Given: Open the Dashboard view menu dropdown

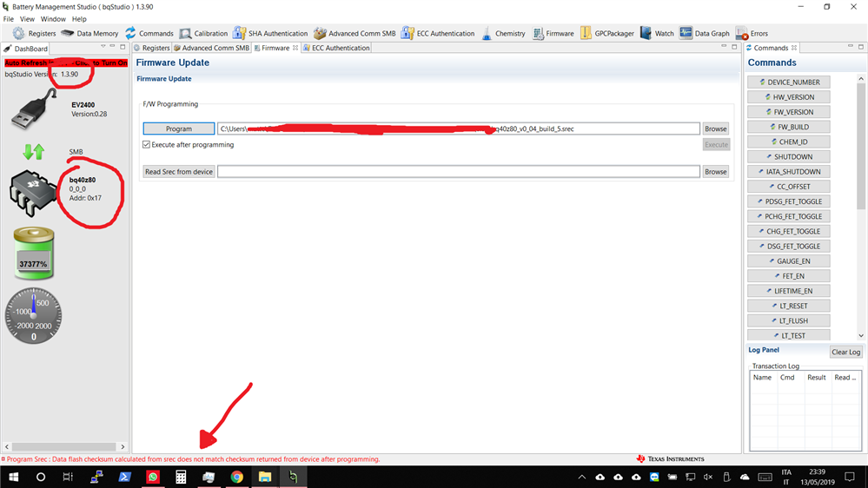Looking at the screenshot, I should [x=103, y=47].
